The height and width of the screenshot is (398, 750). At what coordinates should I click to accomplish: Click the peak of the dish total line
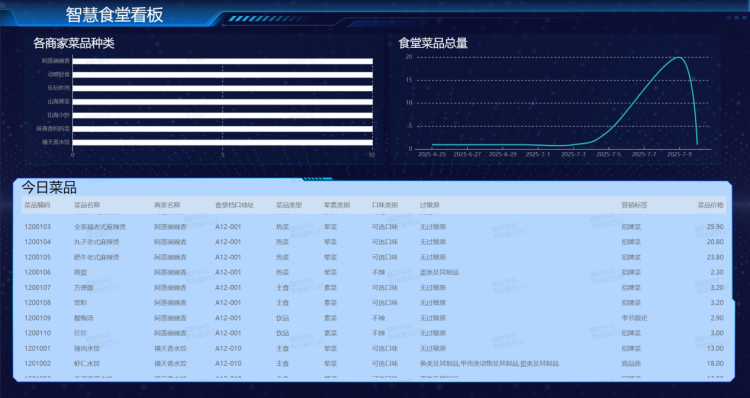point(679,57)
